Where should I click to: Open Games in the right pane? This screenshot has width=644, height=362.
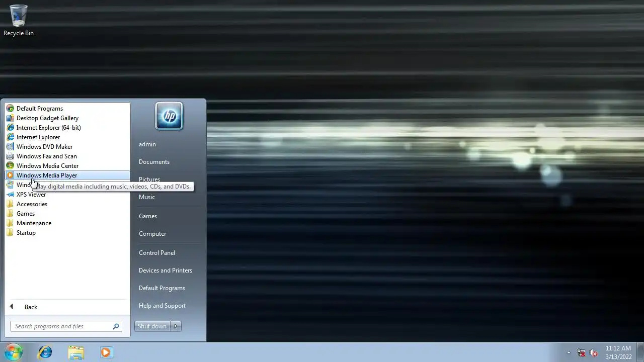(148, 216)
